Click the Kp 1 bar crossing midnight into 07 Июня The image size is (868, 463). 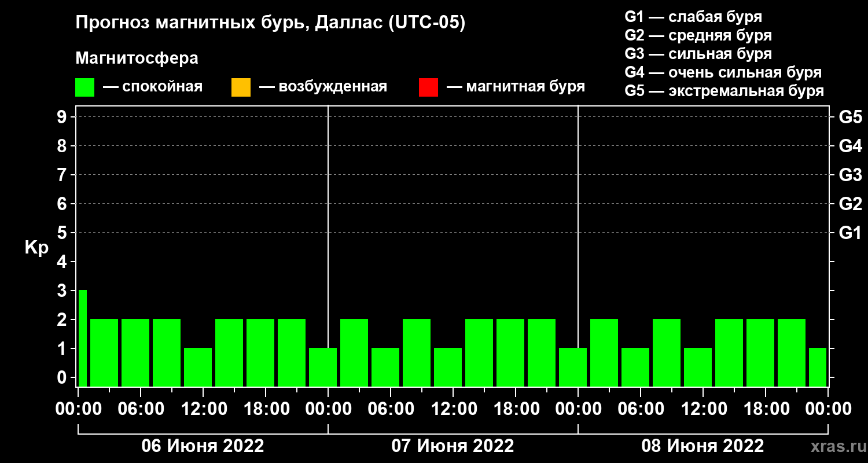323,367
